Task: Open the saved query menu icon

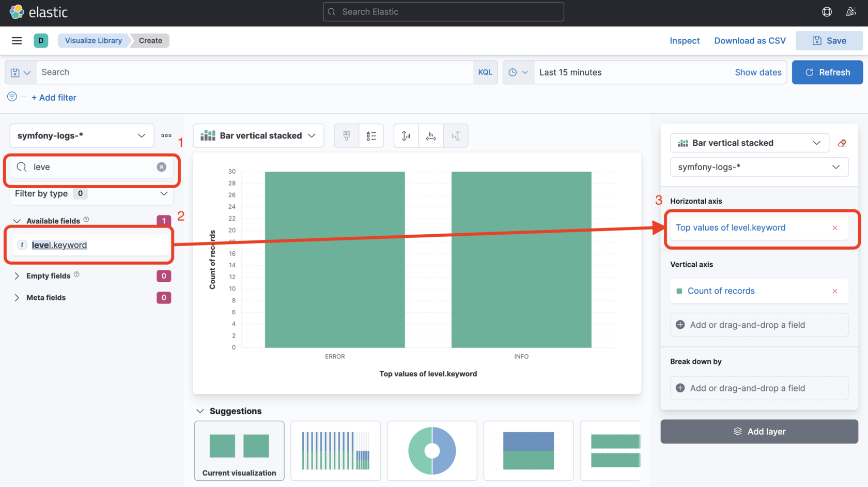Action: click(21, 72)
